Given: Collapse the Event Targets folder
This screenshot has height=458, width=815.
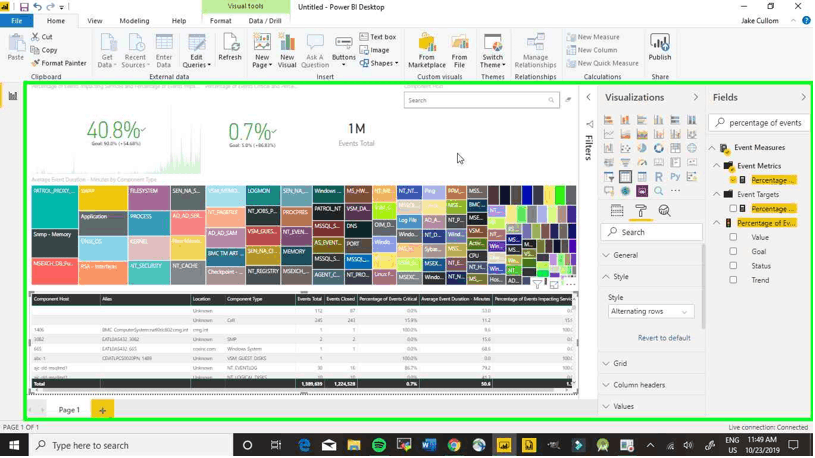Looking at the screenshot, I should [717, 194].
